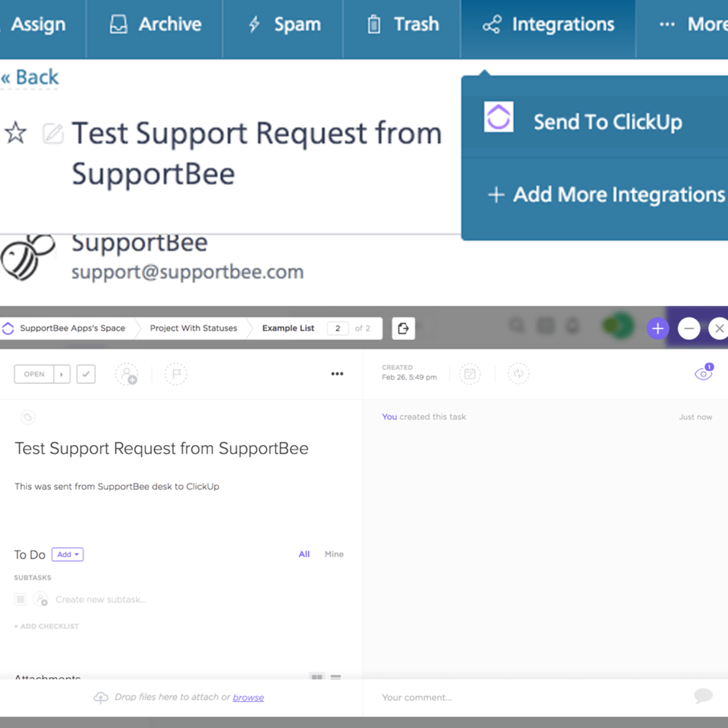Click subtask assignee icon
Viewport: 728px width, 728px height.
(x=41, y=599)
